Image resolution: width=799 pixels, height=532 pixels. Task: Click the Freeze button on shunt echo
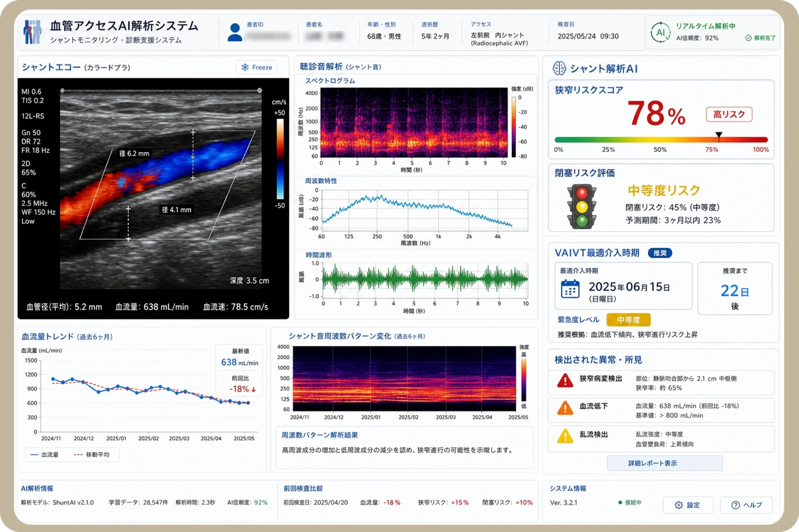(256, 67)
